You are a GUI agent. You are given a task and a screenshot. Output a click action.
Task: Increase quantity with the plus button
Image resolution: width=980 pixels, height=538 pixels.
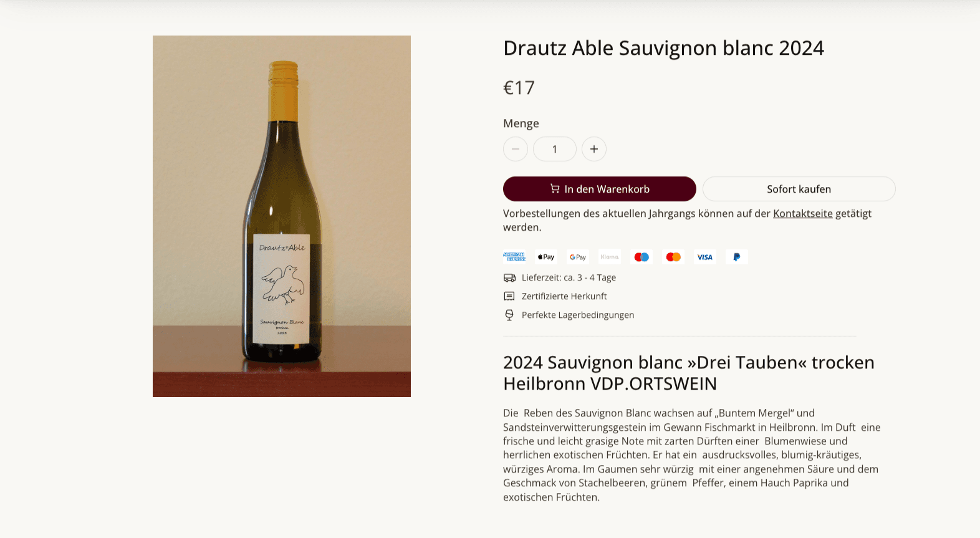point(594,149)
